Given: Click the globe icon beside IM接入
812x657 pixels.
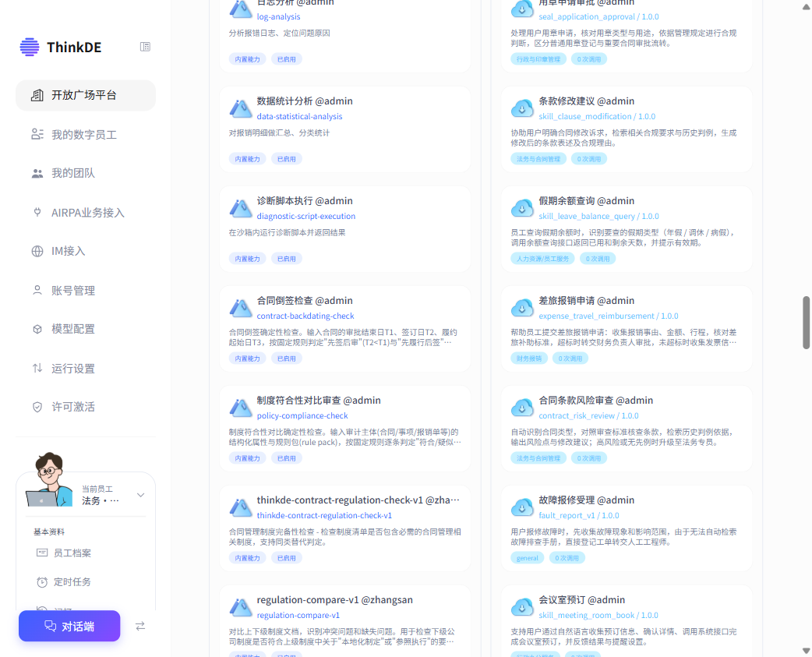Looking at the screenshot, I should point(37,251).
